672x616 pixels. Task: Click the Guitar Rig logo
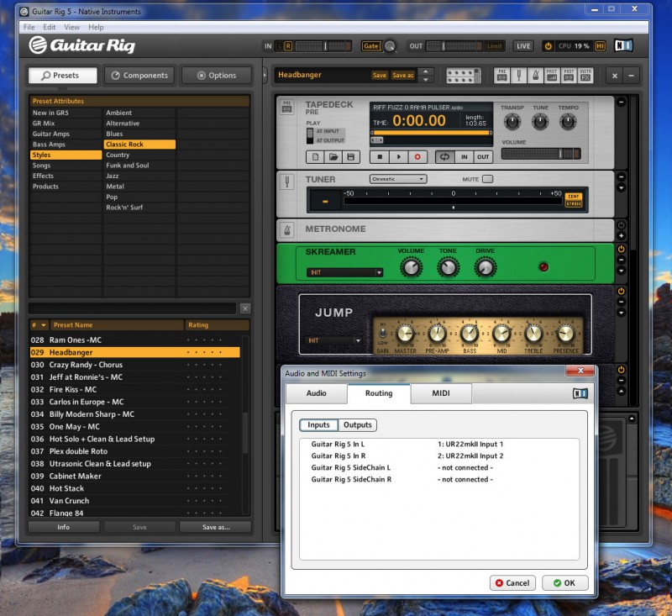coord(82,45)
